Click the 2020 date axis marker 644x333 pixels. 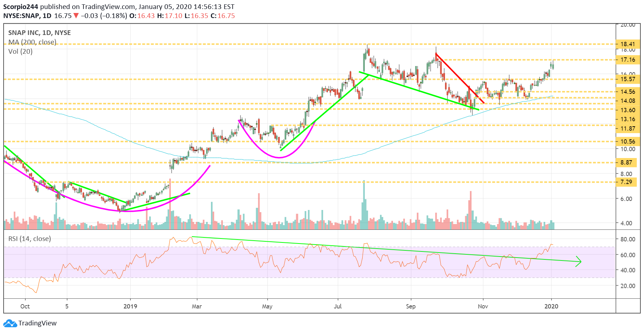551,306
